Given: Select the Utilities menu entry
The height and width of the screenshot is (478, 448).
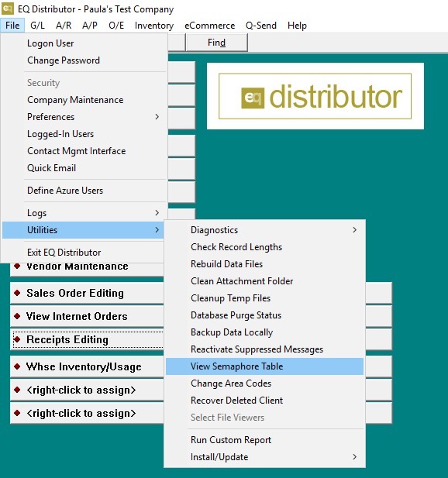Looking at the screenshot, I should tap(83, 230).
